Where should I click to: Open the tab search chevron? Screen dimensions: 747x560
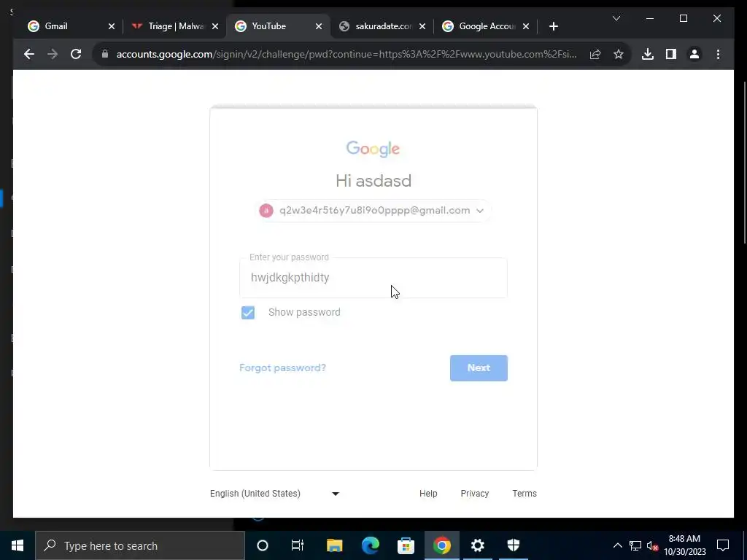(x=616, y=18)
